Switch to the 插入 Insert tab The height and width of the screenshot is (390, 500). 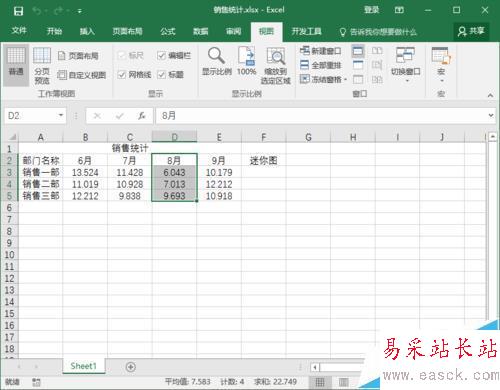87,31
